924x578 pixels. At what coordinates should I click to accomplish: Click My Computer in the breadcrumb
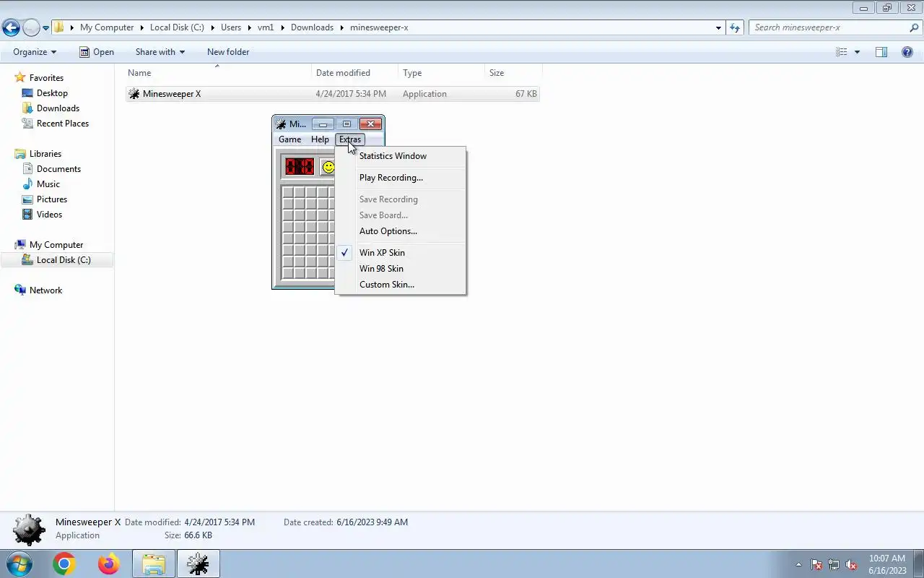click(107, 27)
